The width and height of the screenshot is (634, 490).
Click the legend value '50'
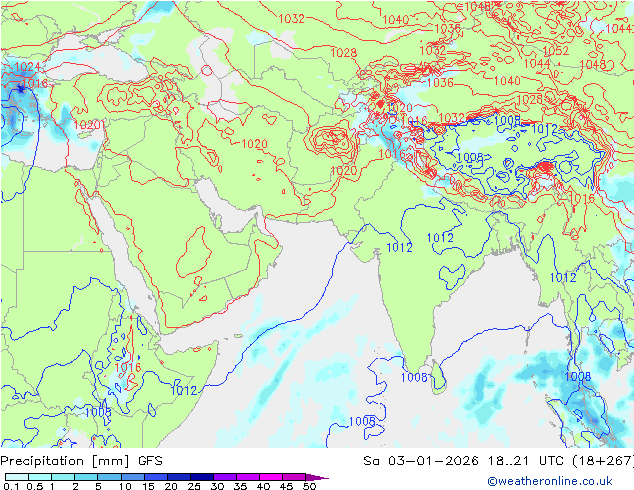point(310,486)
